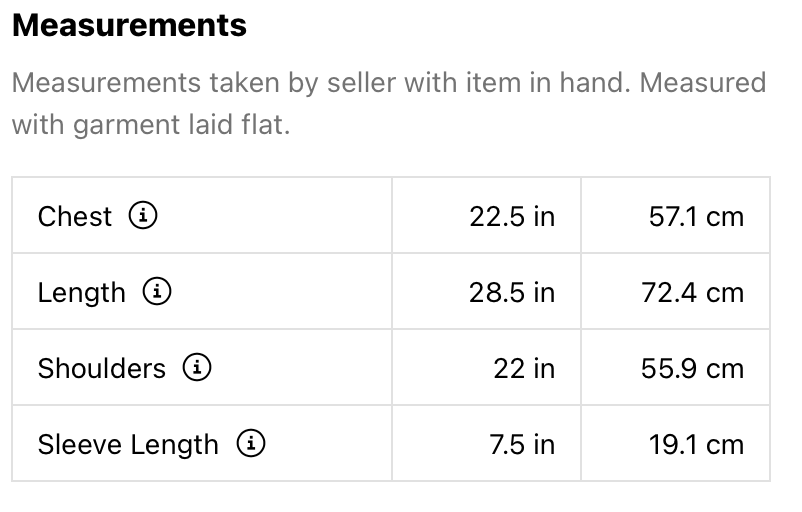
Task: Click the Sleeve Length row label
Action: [128, 444]
